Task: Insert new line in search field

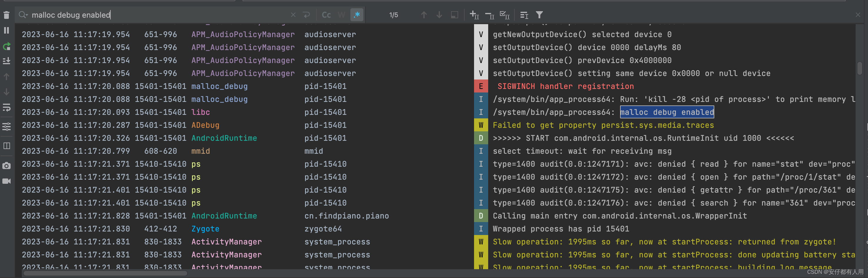Action: [x=306, y=15]
